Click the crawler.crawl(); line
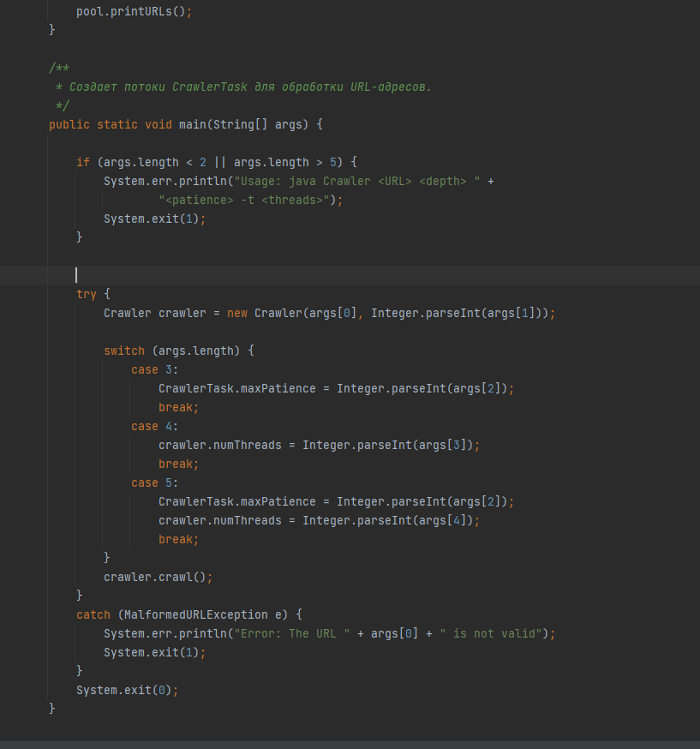 (x=158, y=578)
